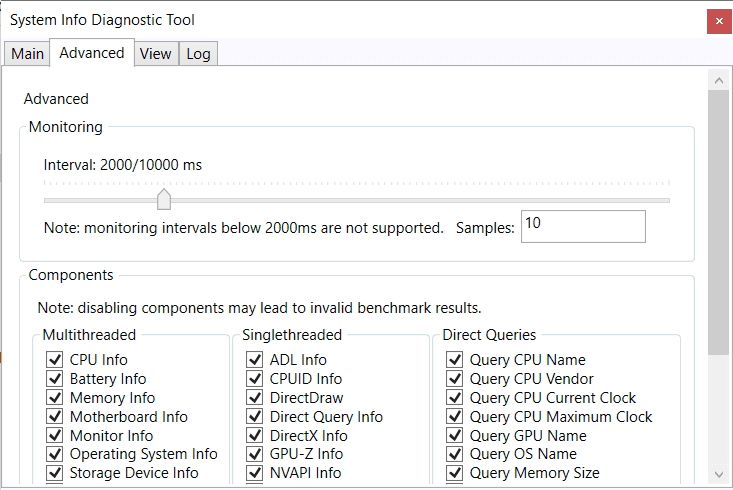The height and width of the screenshot is (490, 733).
Task: Open the Log tab
Action: (198, 54)
